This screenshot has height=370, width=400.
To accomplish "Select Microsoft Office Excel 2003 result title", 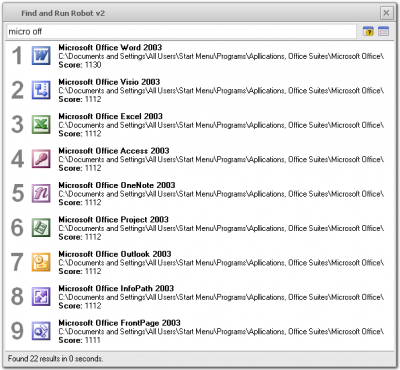I will coord(111,116).
